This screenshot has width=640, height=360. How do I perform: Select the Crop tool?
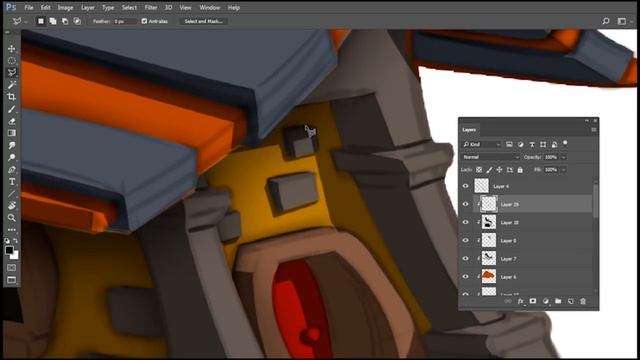tap(11, 97)
